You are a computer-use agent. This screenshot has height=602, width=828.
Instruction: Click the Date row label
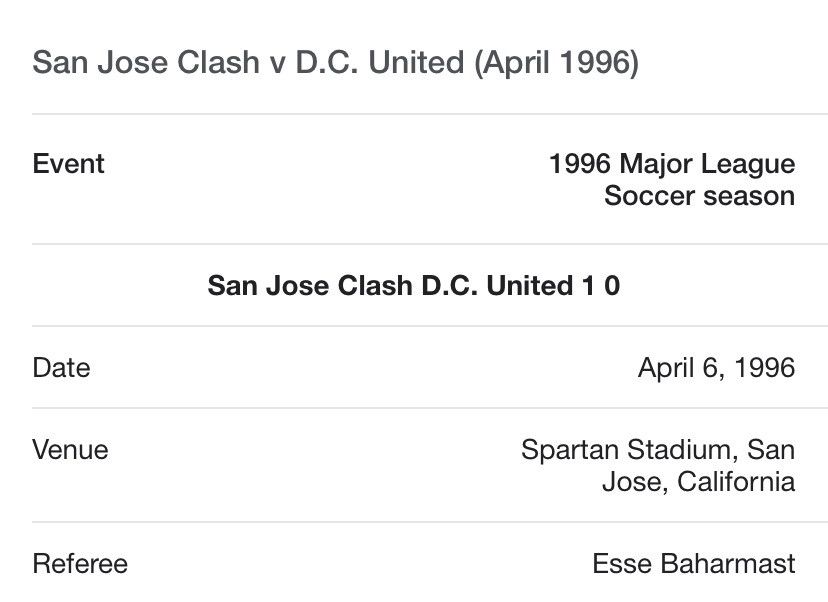point(61,368)
